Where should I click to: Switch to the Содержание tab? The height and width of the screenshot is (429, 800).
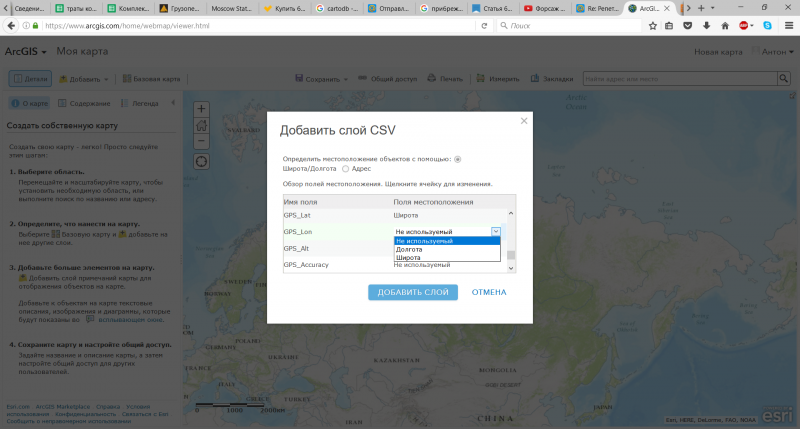(x=83, y=102)
